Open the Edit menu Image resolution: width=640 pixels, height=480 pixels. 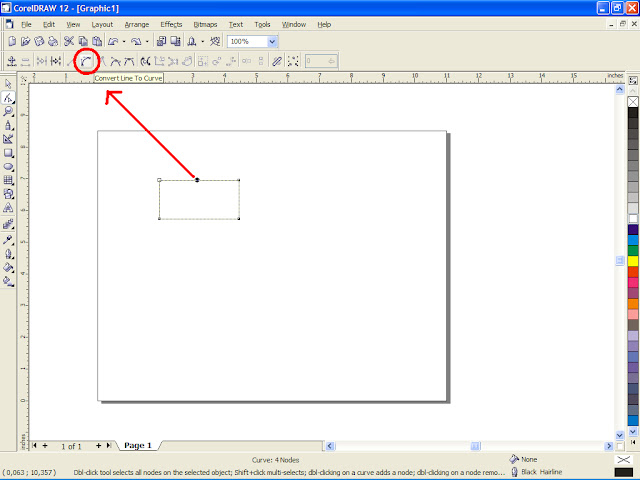[49, 24]
